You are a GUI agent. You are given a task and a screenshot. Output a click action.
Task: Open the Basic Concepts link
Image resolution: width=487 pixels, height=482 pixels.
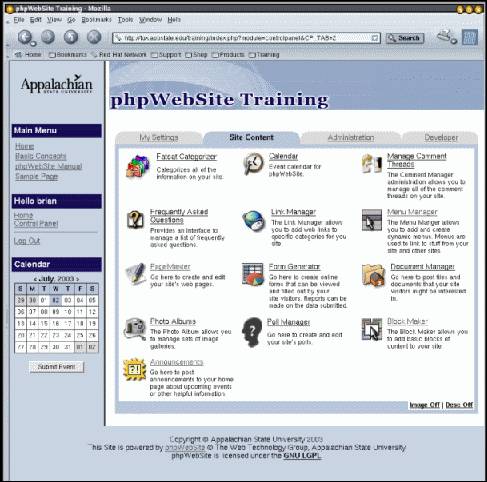(41, 156)
